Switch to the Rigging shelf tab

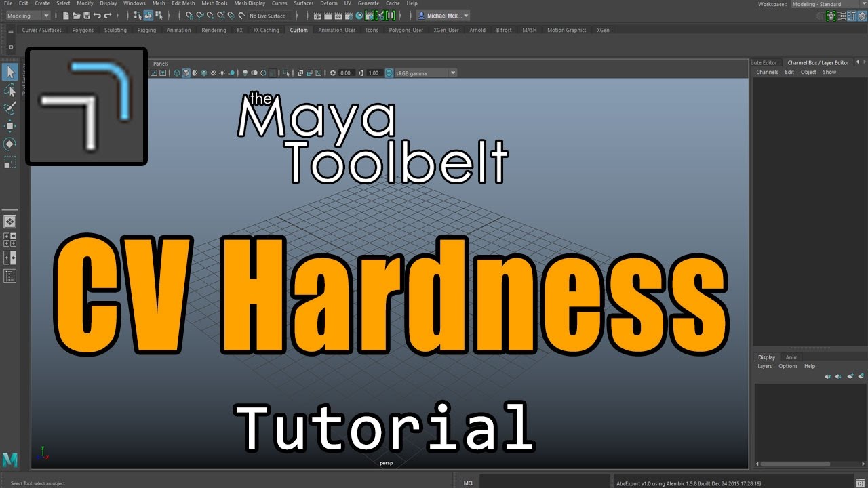tap(146, 30)
